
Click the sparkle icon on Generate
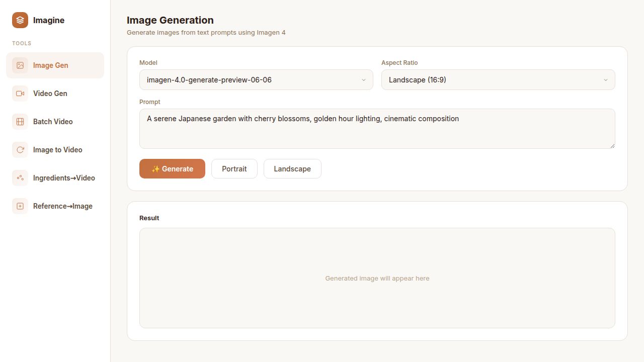point(155,168)
